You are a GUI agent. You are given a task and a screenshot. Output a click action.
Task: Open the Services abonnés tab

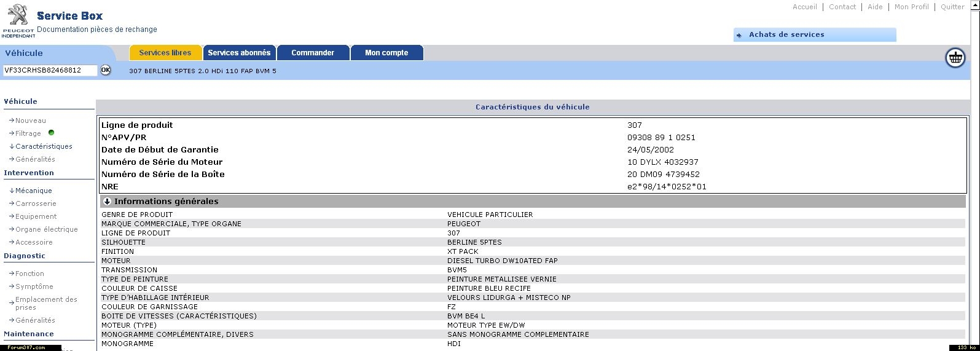point(239,53)
